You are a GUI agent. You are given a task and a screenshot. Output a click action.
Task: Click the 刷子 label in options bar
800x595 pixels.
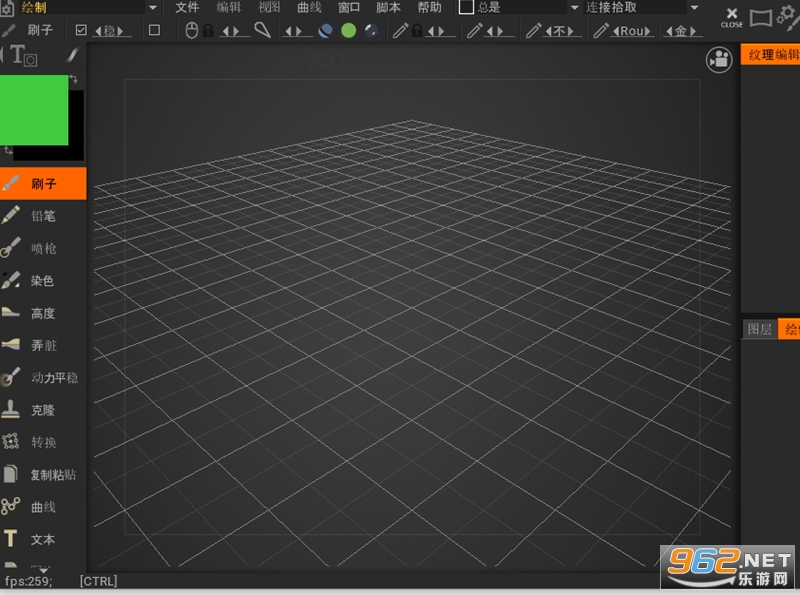40,30
